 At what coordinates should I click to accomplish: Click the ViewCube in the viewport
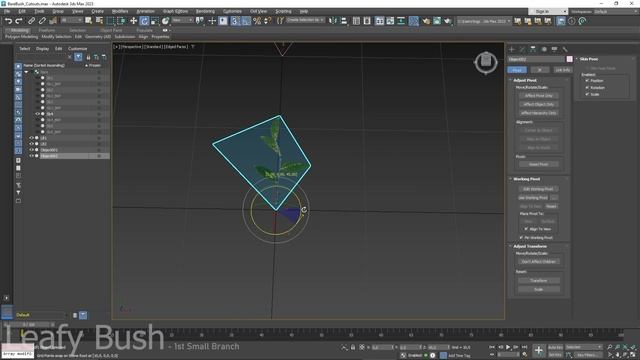(486, 62)
